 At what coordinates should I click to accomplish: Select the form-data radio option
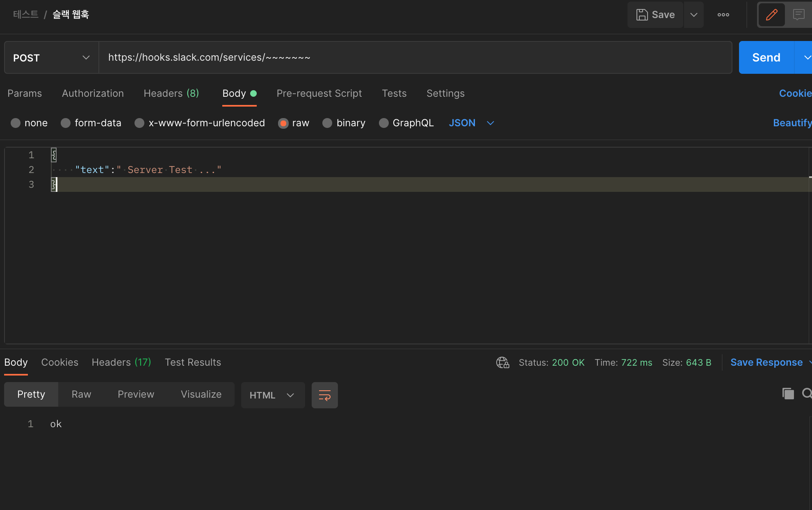[66, 123]
